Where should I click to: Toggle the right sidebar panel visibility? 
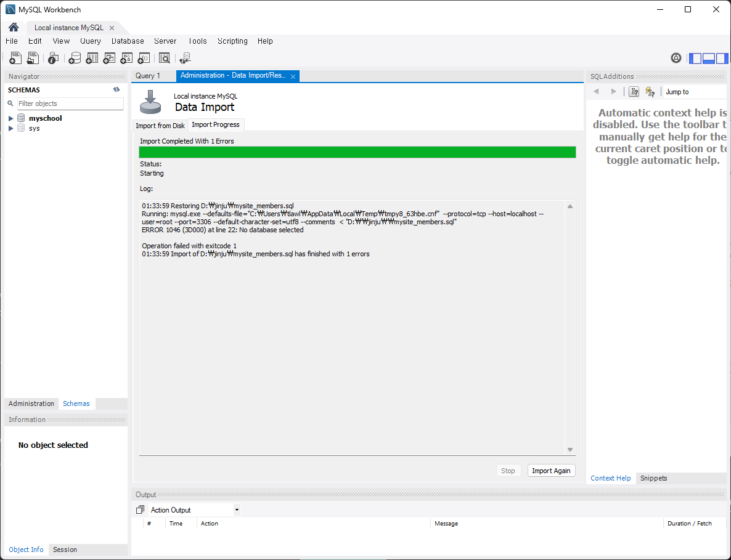click(722, 59)
